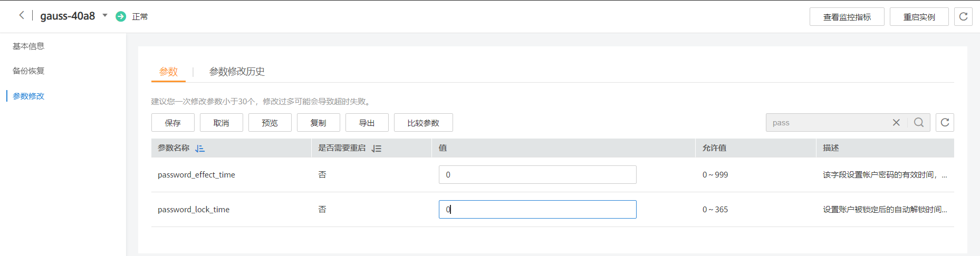Focus the password_effect_time value field
The width and height of the screenshot is (980, 256).
point(537,175)
